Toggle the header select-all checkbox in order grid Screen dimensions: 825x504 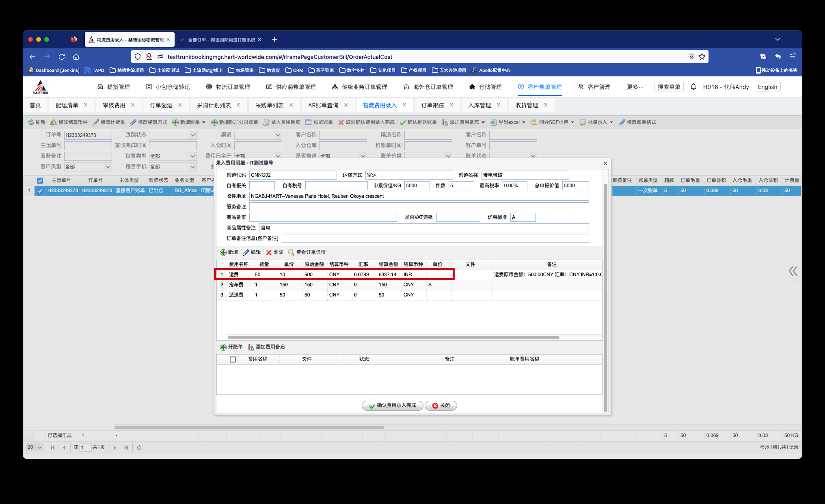[40, 181]
